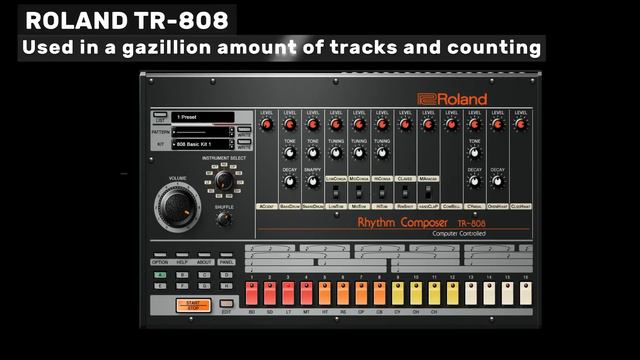
Task: Toggle orange step button 8
Action: [380, 293]
